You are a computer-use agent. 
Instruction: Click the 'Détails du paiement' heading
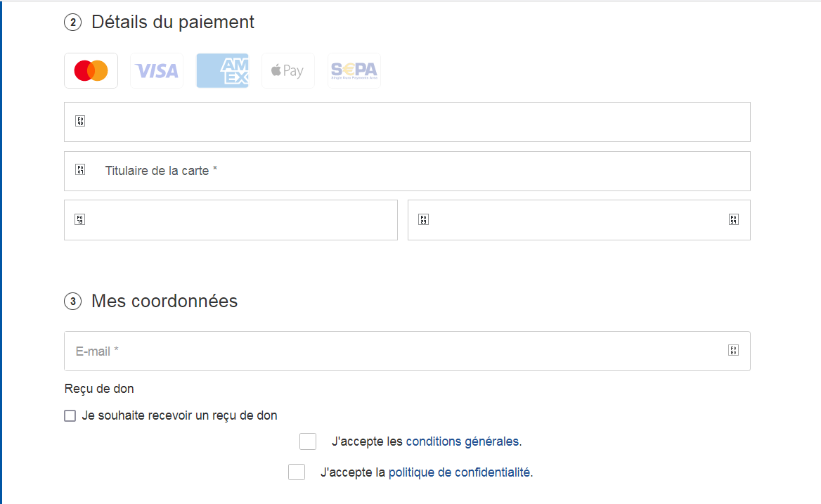point(173,22)
